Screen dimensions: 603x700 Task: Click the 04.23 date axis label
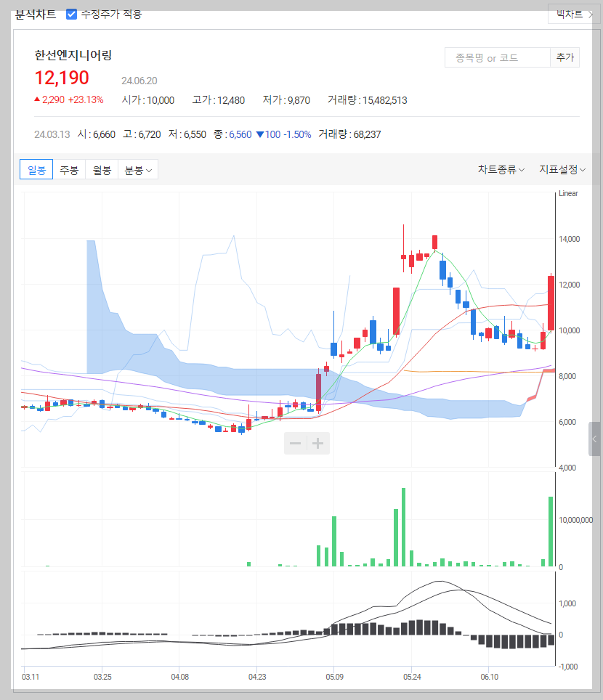[257, 677]
